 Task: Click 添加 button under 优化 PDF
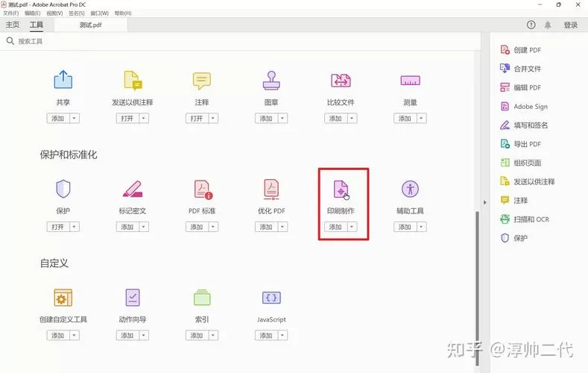pyautogui.click(x=266, y=227)
